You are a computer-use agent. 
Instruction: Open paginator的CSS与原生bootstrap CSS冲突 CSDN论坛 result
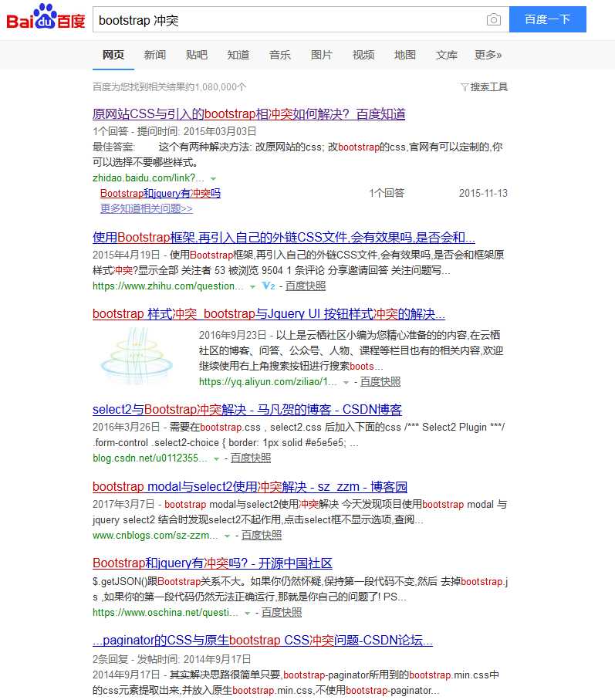[262, 641]
